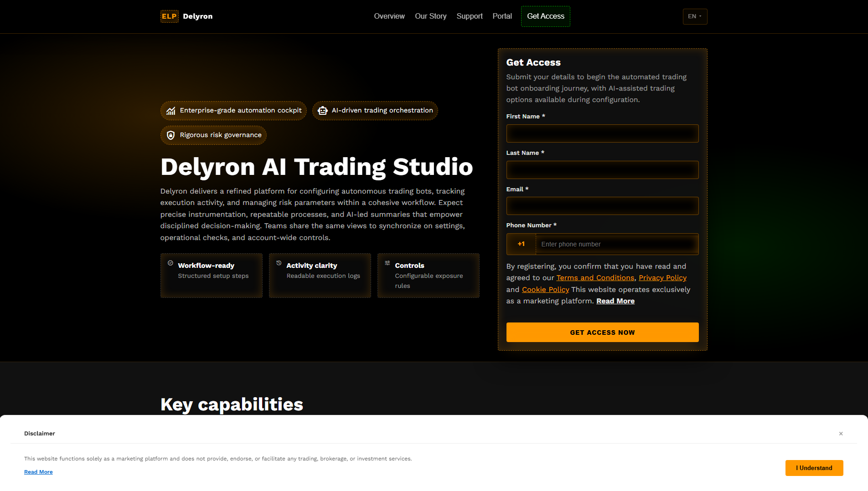Click the Delyron brand name
Screen dimensions: 868x491
click(198, 16)
